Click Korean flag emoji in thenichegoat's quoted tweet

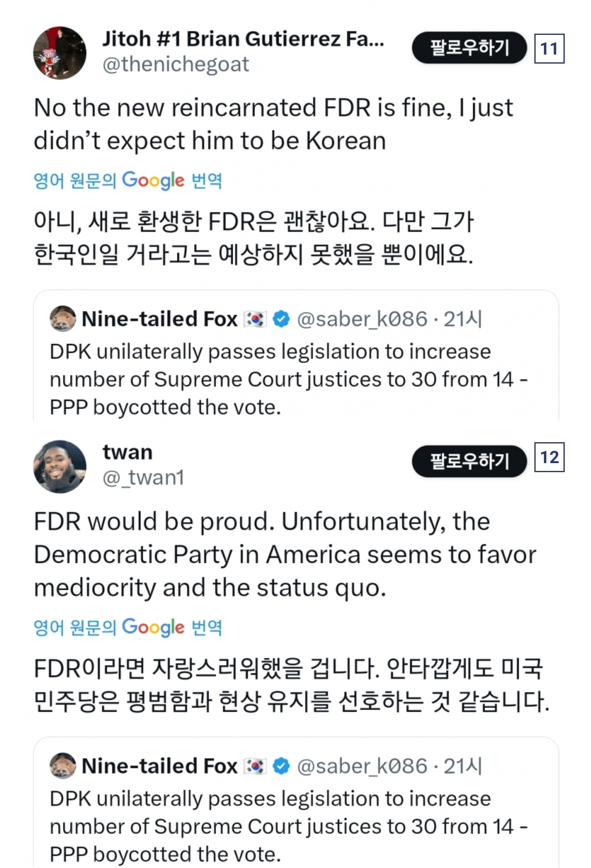[x=255, y=319]
